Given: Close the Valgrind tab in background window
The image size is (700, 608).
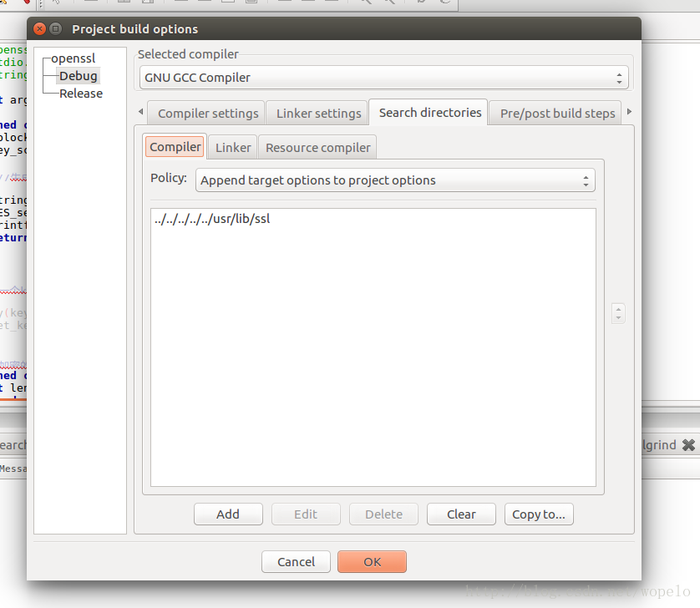Looking at the screenshot, I should [688, 445].
